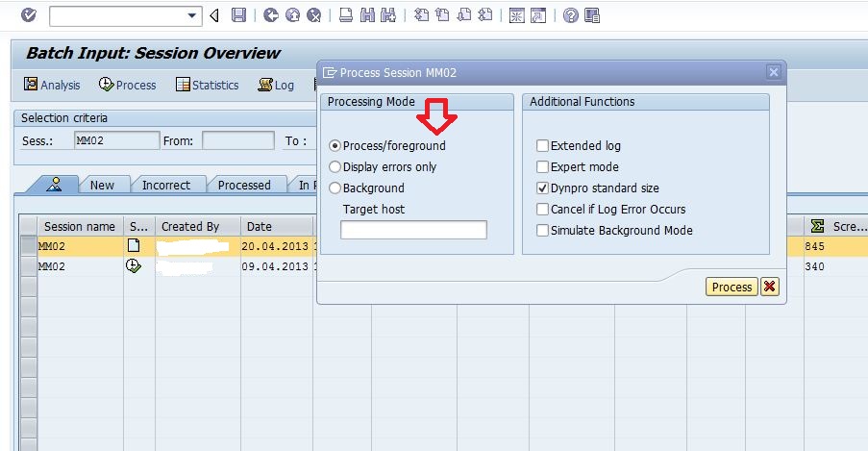Open the command field dropdown arrow
Image resolution: width=868 pixels, height=451 pixels.
(x=192, y=15)
